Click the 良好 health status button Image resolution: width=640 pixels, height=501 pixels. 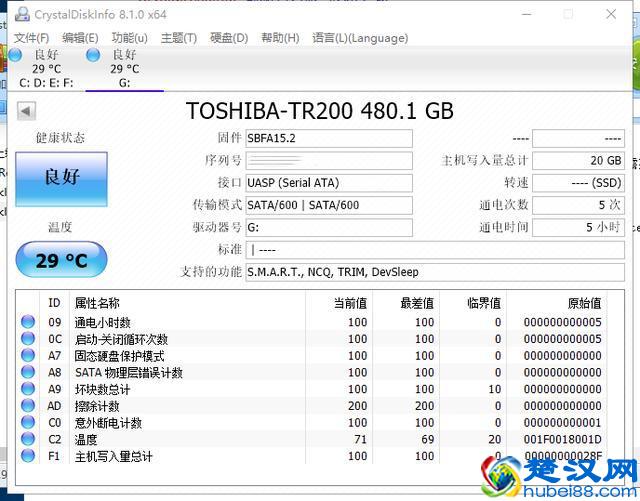click(62, 179)
